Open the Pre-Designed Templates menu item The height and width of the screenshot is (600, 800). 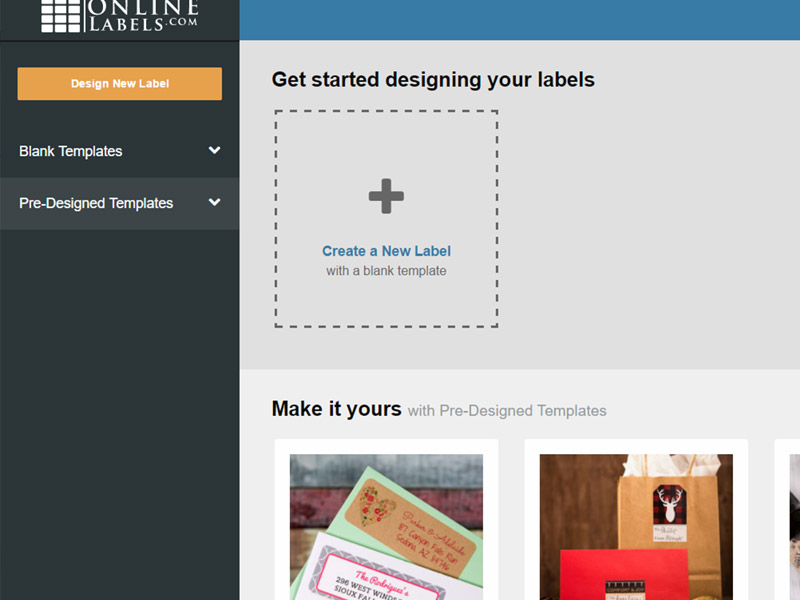pyautogui.click(x=119, y=203)
